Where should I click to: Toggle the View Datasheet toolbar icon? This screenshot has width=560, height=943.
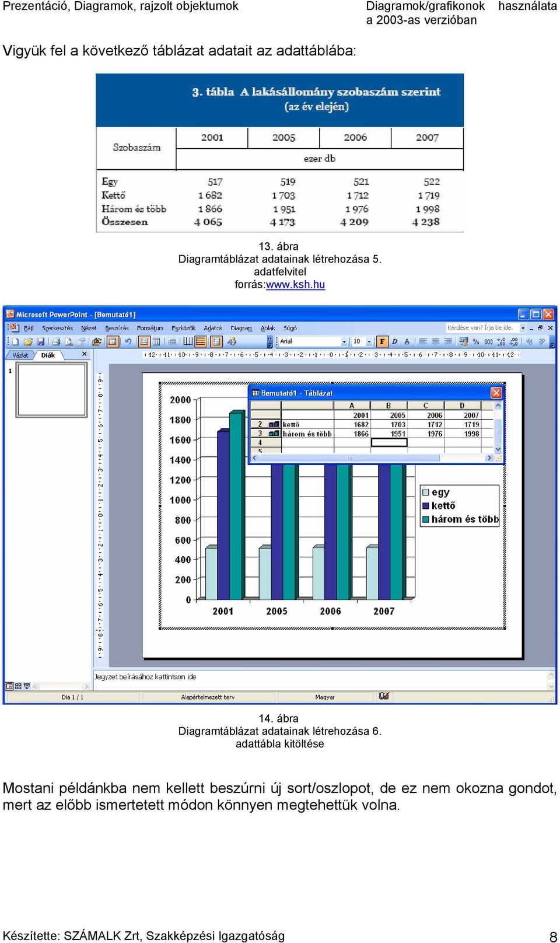(112, 342)
